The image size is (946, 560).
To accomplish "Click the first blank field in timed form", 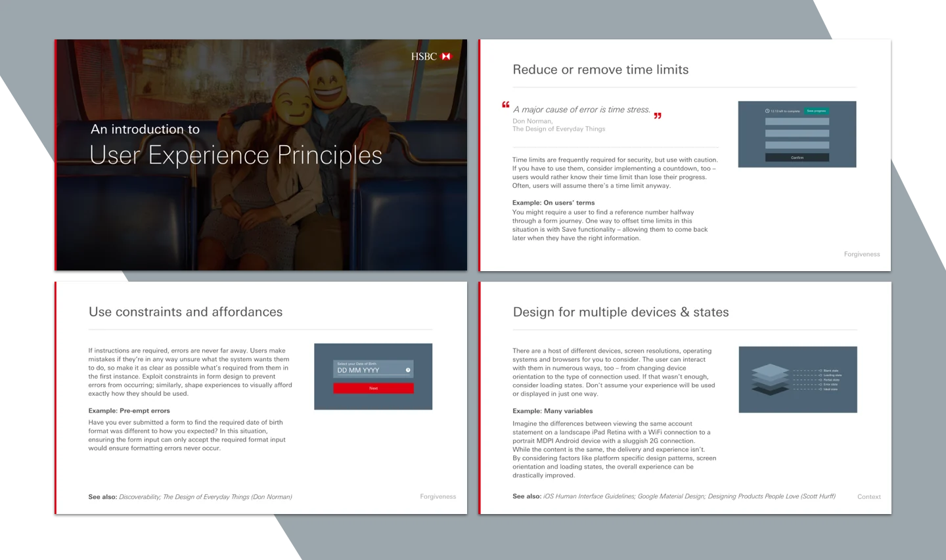I will pyautogui.click(x=797, y=121).
